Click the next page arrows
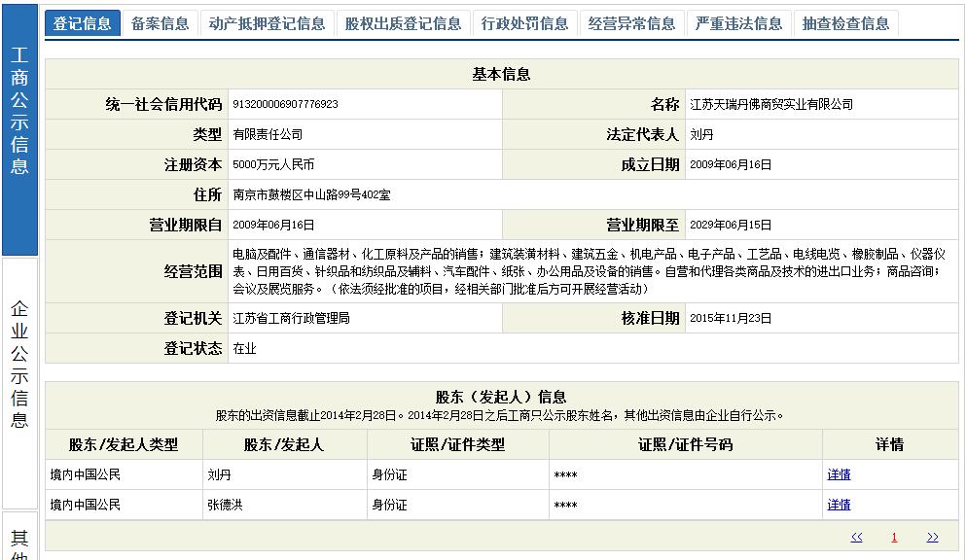The image size is (966, 560). (x=931, y=536)
